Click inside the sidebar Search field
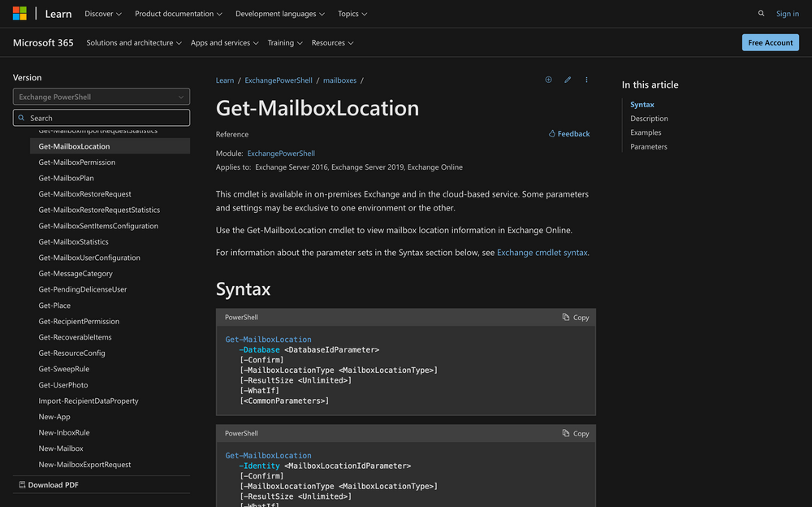Screen dimensions: 812x507 tap(101, 117)
